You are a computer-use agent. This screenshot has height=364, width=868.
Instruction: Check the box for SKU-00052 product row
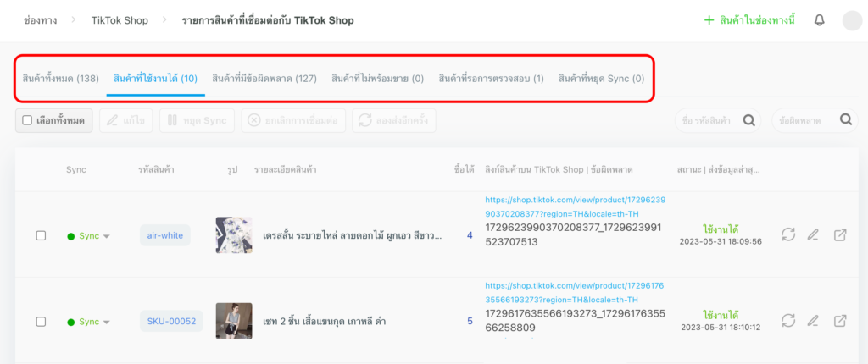click(x=41, y=322)
